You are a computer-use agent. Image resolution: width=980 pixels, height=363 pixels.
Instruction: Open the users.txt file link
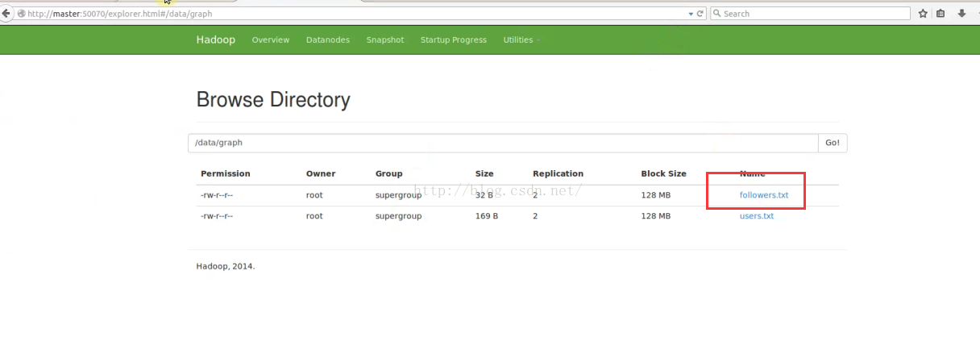point(757,216)
